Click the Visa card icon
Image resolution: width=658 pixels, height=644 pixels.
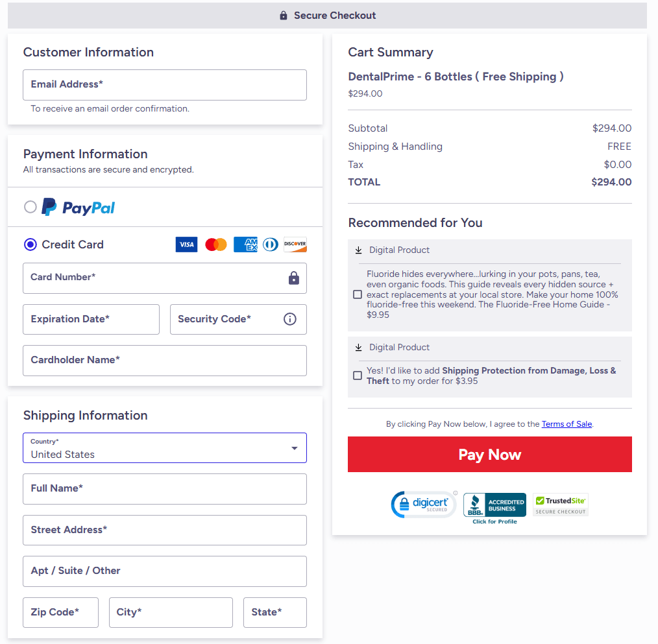(x=186, y=244)
